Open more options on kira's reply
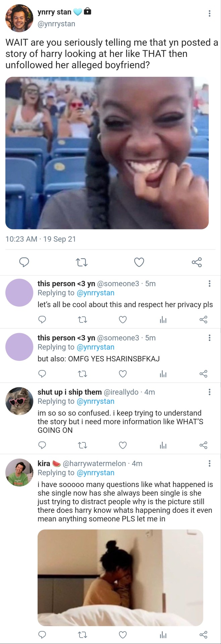The height and width of the screenshot is (644, 221). (x=210, y=464)
